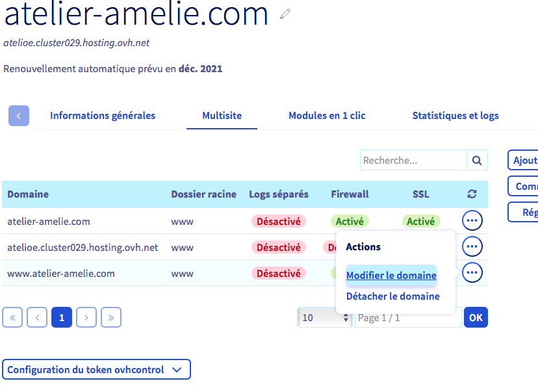Choose Modifier le domaine in Actions menu
Screen dimensions: 538x392
pos(391,276)
